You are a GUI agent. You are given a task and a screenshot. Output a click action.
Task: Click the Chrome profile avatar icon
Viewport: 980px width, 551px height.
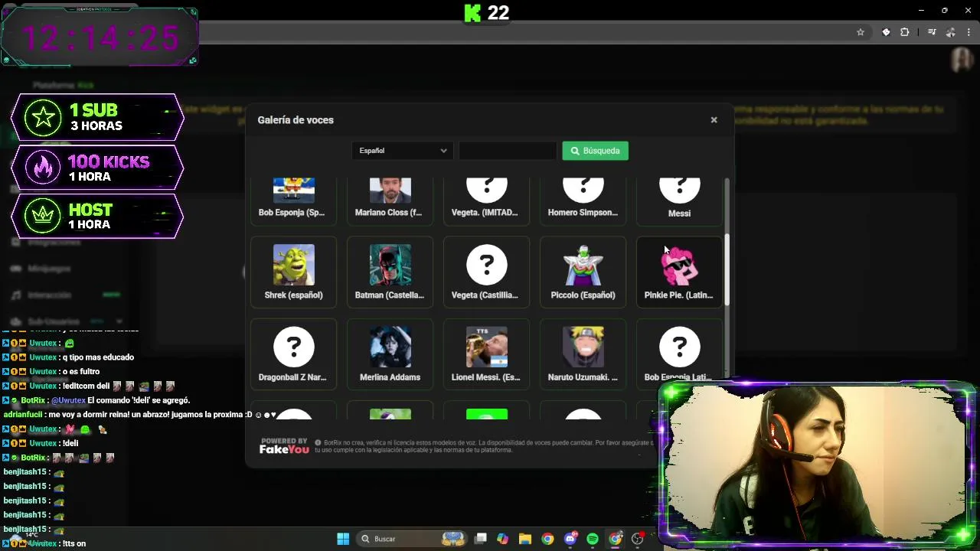tap(950, 32)
